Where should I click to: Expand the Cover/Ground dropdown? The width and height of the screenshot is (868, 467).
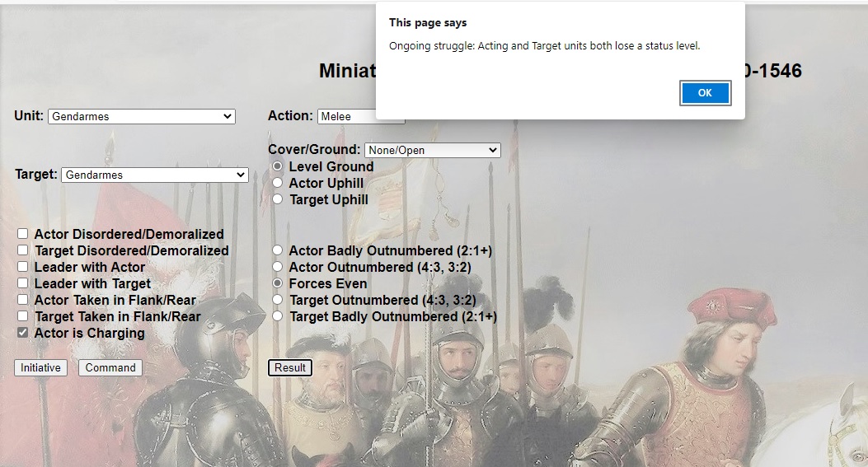(x=432, y=151)
